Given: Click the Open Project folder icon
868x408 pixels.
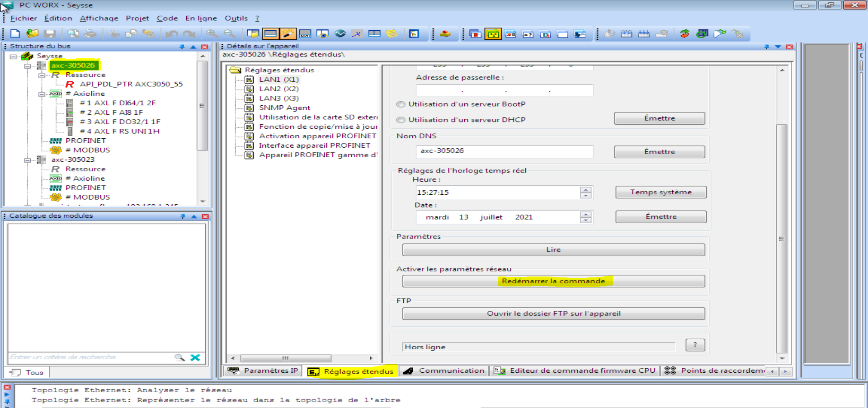Looking at the screenshot, I should coord(32,34).
